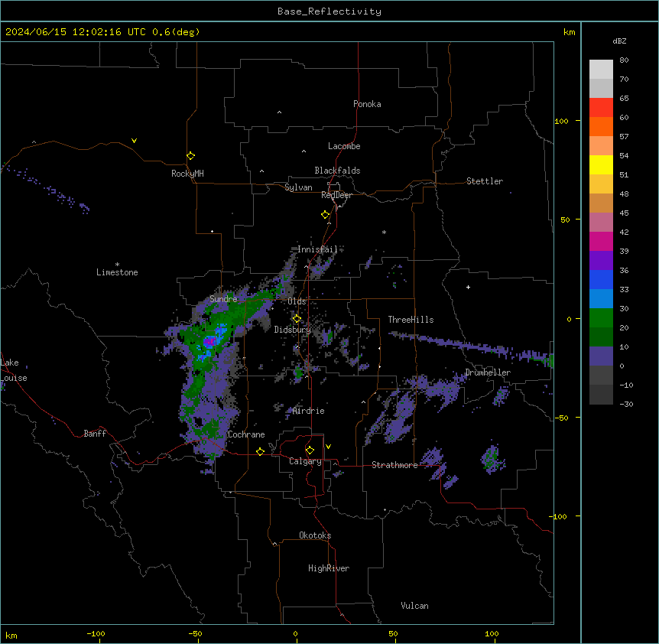Click the 45 value on the dBZ legend
Viewport: 659px width, 644px height.
(x=624, y=213)
